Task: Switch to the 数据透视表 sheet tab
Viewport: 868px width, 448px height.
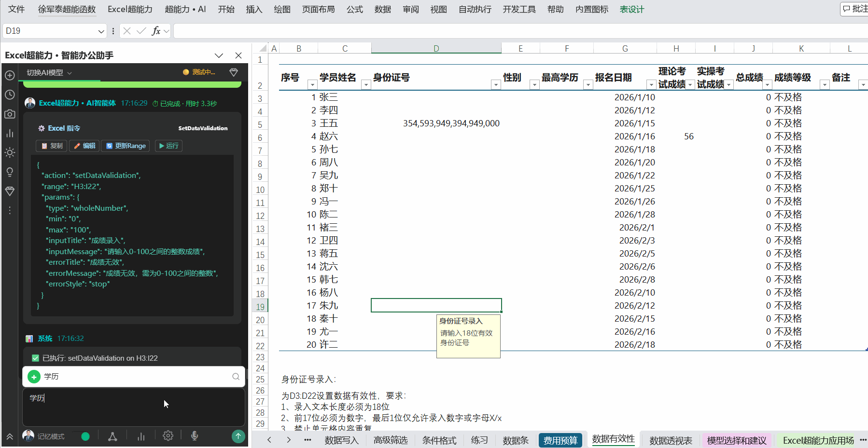Action: tap(671, 440)
